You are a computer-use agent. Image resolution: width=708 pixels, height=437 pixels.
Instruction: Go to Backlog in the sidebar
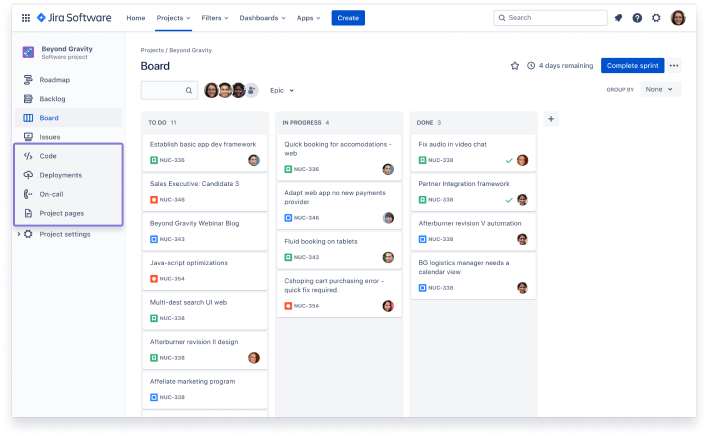(x=52, y=99)
